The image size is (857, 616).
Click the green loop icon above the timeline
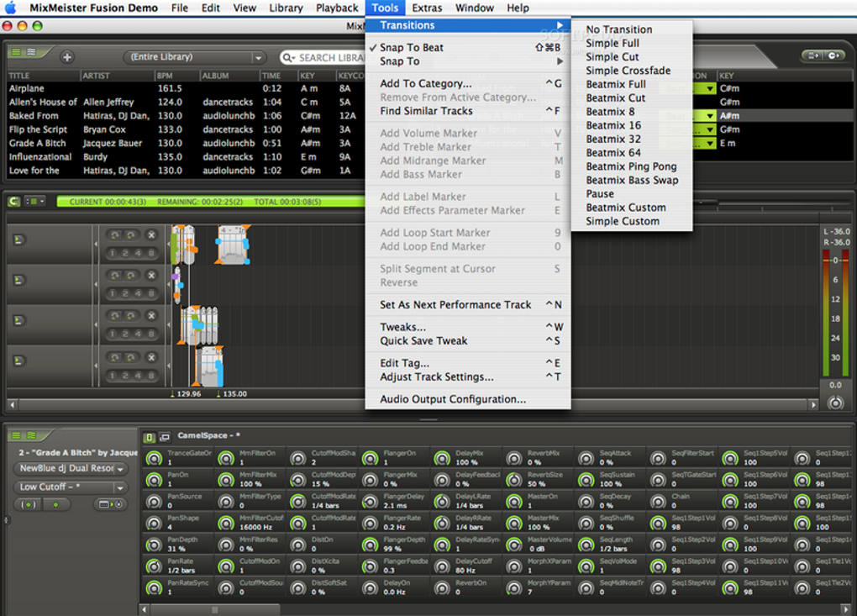[x=14, y=202]
